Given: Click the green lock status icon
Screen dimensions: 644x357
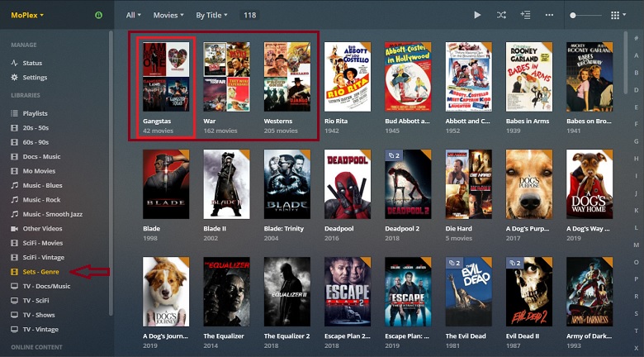Looking at the screenshot, I should click(x=98, y=15).
